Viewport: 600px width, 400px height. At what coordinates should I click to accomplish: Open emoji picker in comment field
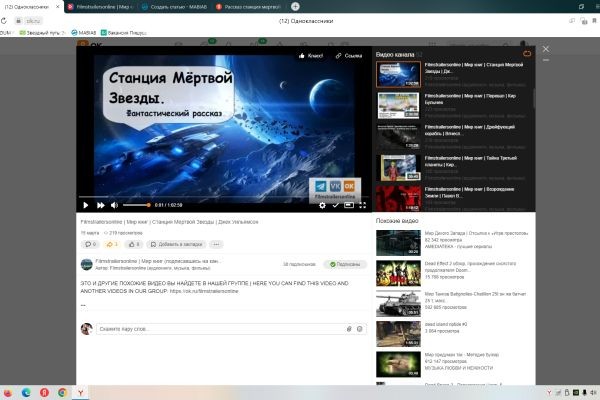tap(360, 329)
